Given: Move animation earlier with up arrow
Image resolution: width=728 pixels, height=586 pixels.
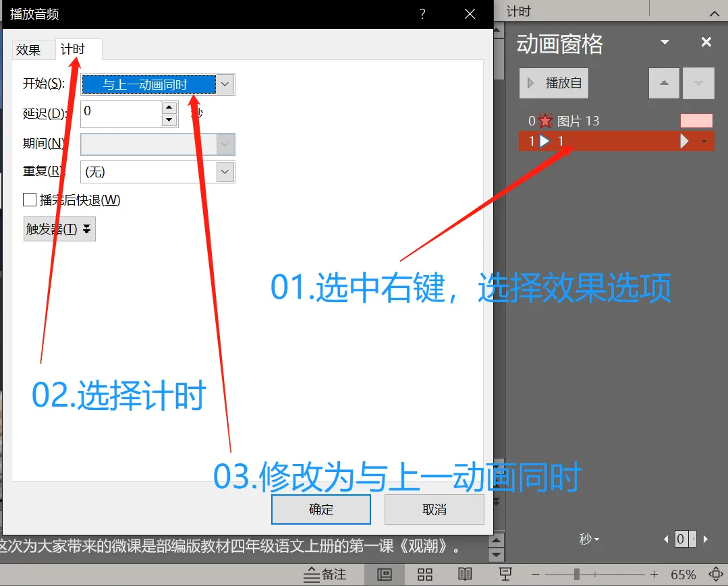Looking at the screenshot, I should (x=664, y=83).
